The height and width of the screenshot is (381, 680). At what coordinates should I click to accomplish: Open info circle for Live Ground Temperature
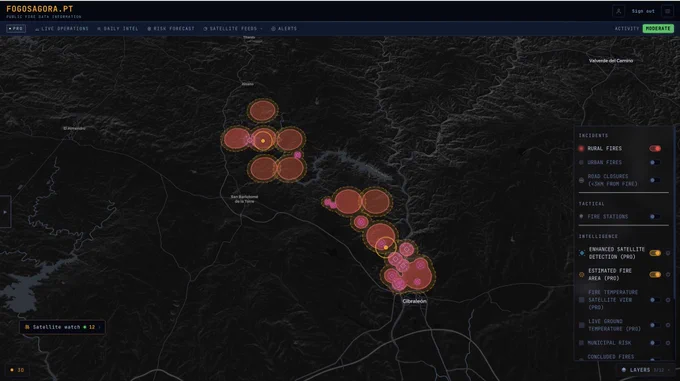668,325
